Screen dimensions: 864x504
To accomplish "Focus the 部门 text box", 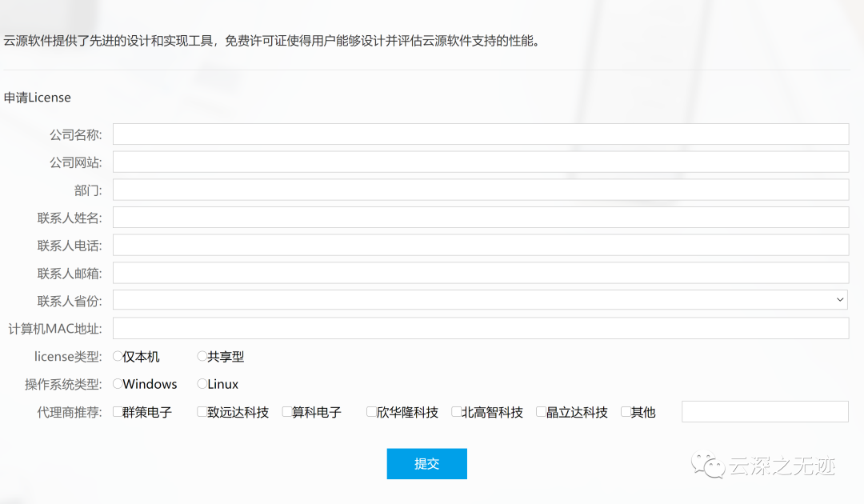I will pos(481,190).
